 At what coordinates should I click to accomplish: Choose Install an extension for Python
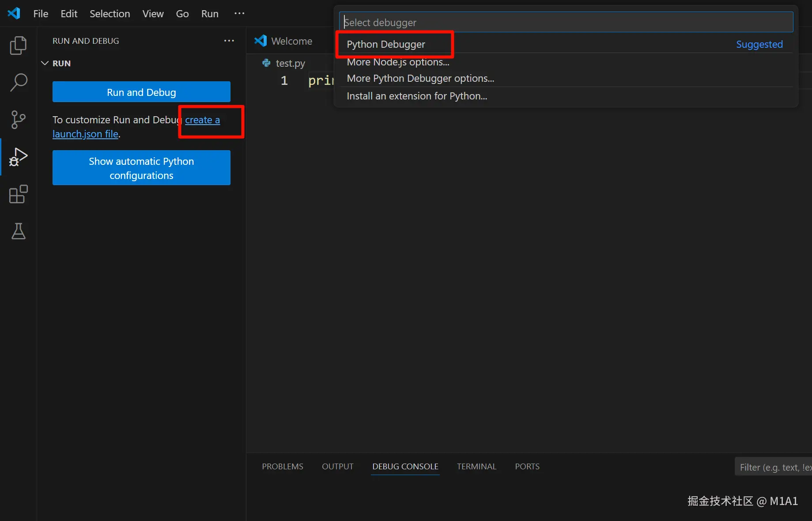[x=566, y=96]
